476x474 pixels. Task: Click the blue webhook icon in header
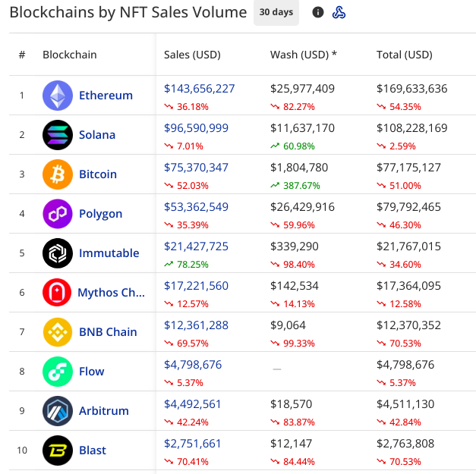coord(339,12)
